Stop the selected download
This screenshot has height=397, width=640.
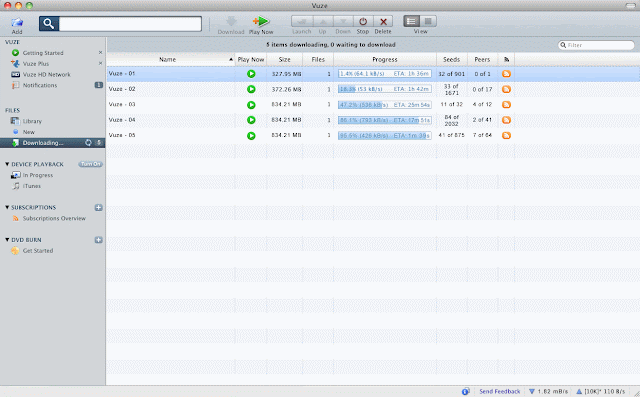point(363,21)
